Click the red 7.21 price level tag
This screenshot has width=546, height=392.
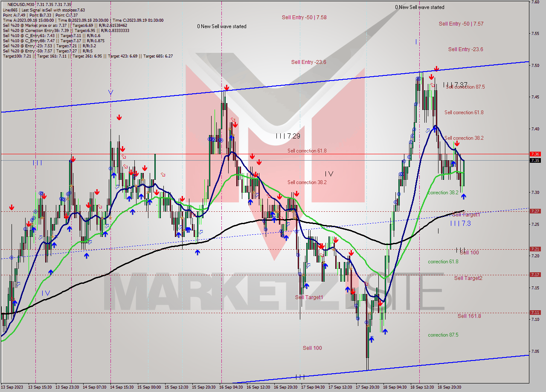point(535,249)
